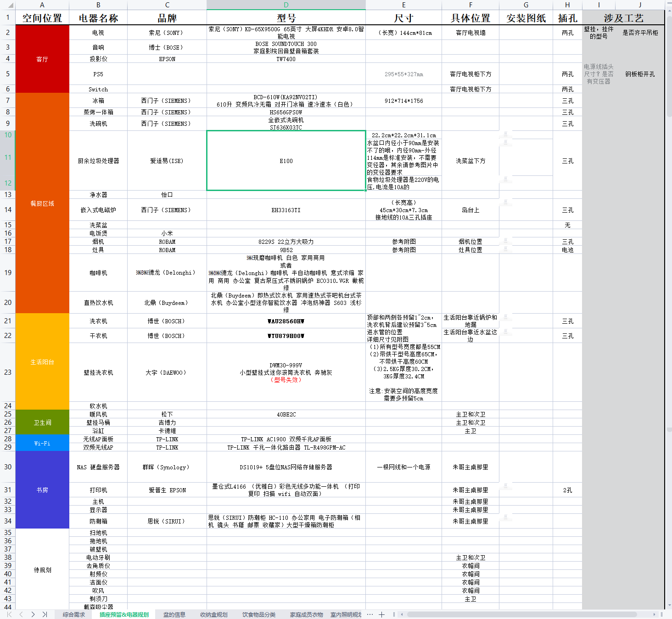Select the 家庭成员衣物 sheet tab

tap(306, 614)
